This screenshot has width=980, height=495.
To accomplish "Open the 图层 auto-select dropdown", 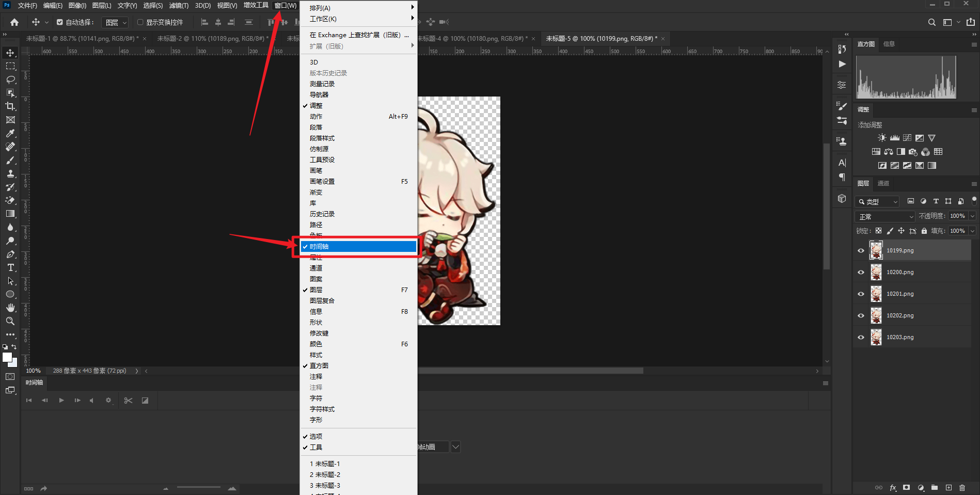I will [x=115, y=22].
